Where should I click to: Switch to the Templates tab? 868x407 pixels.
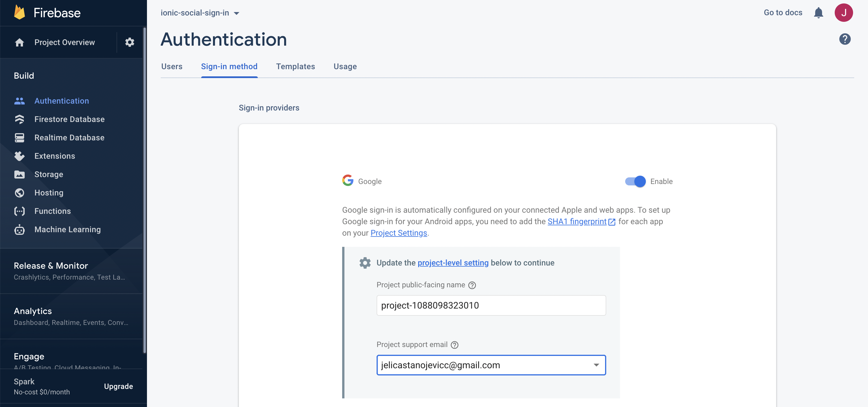(296, 67)
